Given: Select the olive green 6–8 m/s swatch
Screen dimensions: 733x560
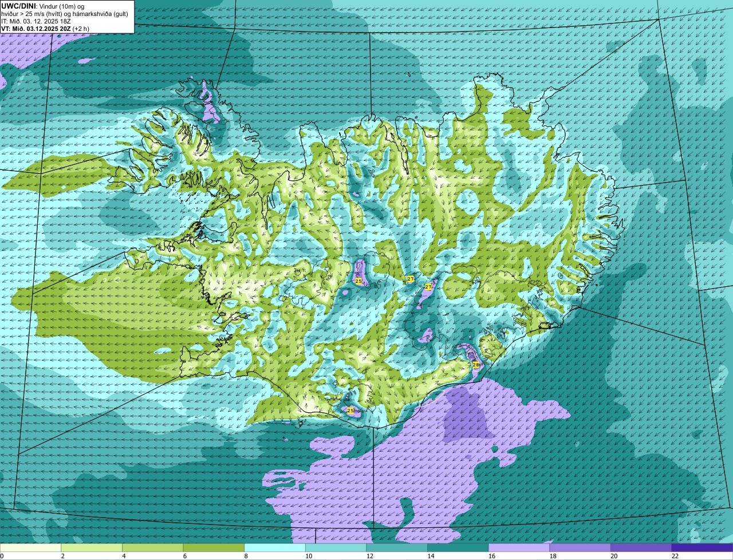Looking at the screenshot, I should [x=214, y=547].
